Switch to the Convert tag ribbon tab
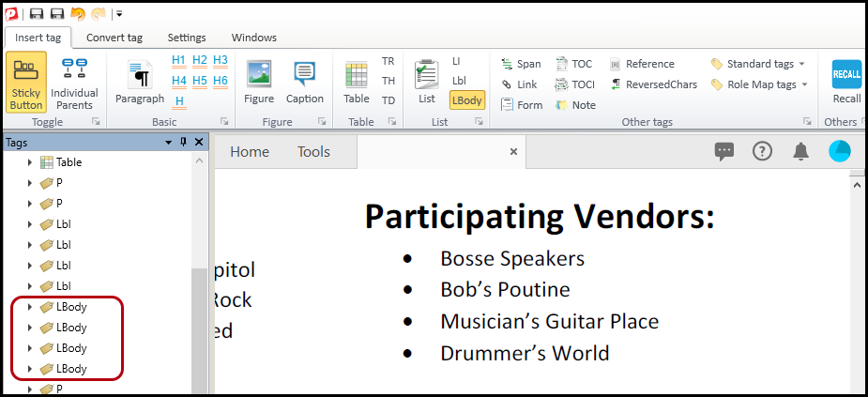 114,38
